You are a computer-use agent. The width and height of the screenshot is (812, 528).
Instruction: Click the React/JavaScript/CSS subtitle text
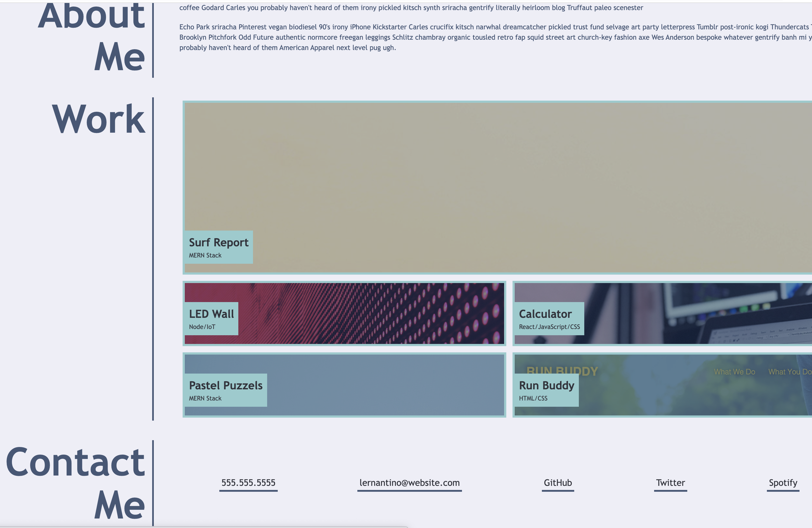[549, 327]
